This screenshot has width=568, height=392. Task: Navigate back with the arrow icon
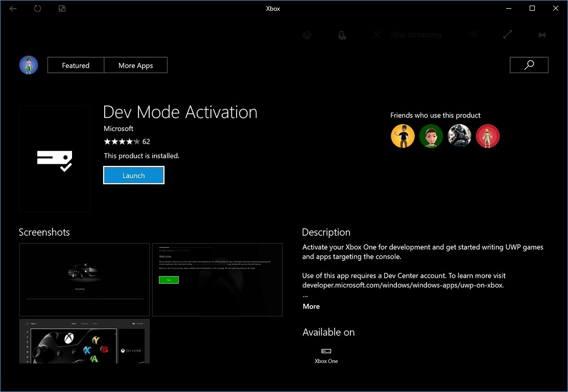point(13,8)
